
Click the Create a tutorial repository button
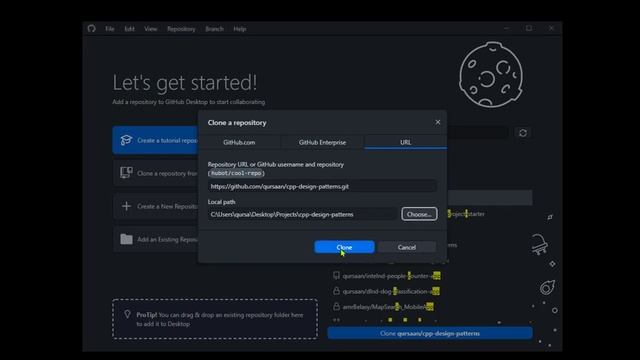coord(156,140)
